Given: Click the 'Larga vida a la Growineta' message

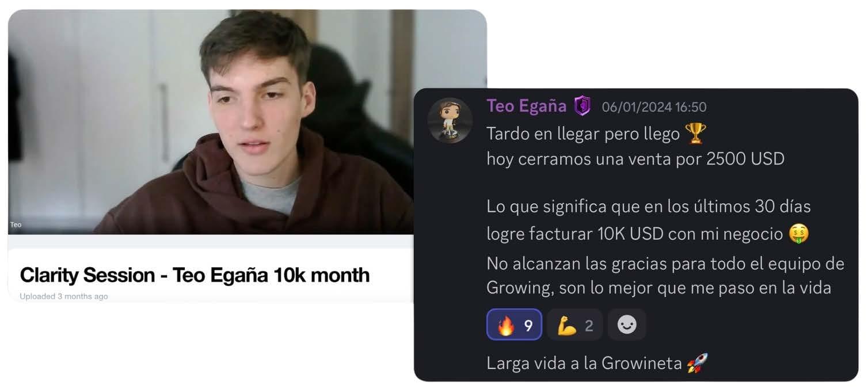Looking at the screenshot, I should (x=584, y=363).
